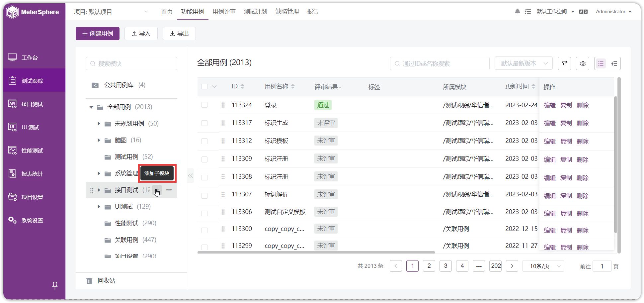Check the row for case 113312
644x303 pixels.
(204, 141)
